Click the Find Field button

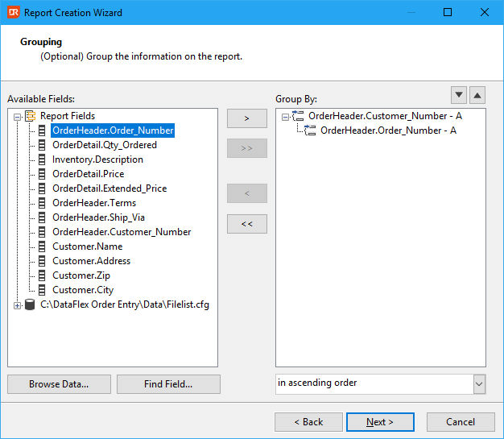pos(168,384)
